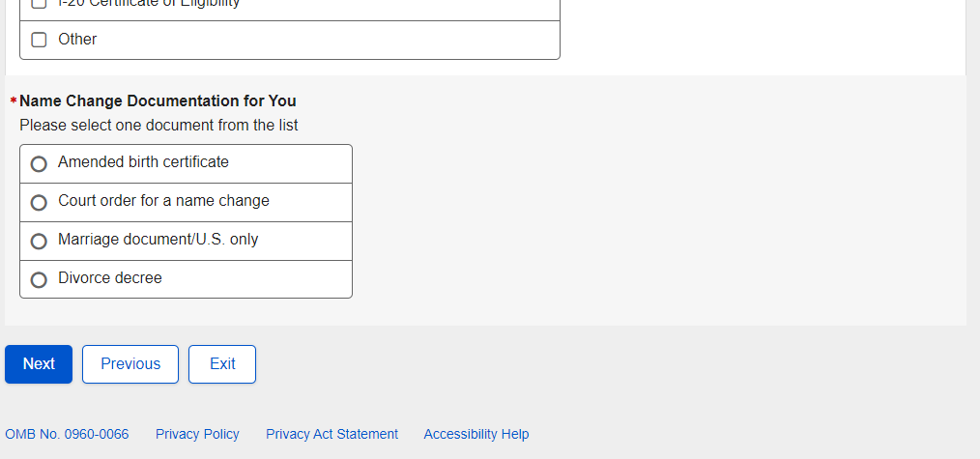The height and width of the screenshot is (459, 980).
Task: Tick the I-20 Certificate of Eligibility checkbox
Action: click(40, 4)
